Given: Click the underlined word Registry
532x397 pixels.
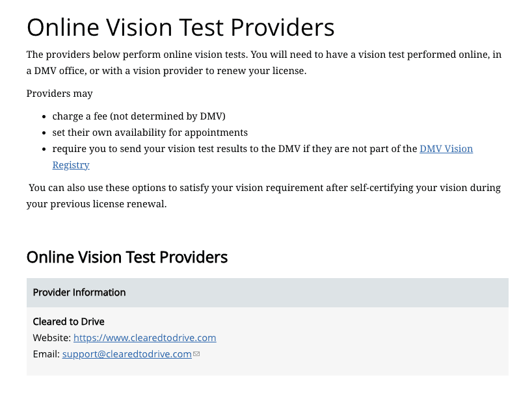Looking at the screenshot, I should click(x=71, y=165).
